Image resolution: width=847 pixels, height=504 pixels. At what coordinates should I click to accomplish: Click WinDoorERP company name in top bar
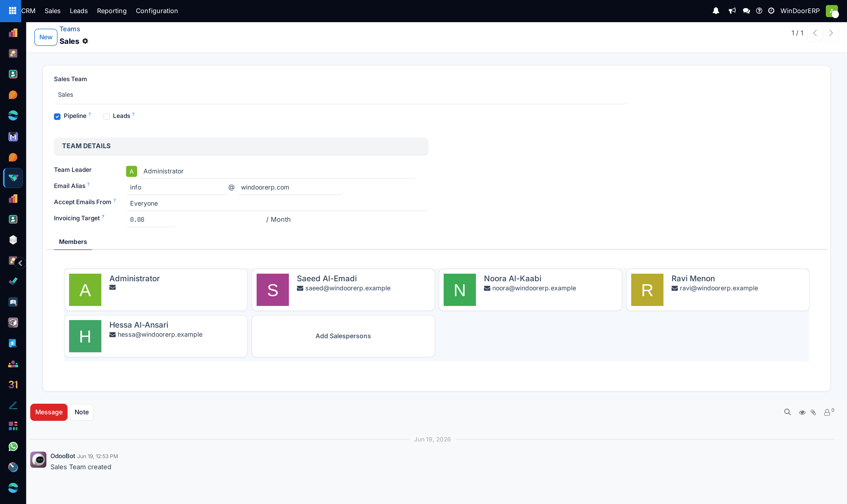pyautogui.click(x=800, y=11)
